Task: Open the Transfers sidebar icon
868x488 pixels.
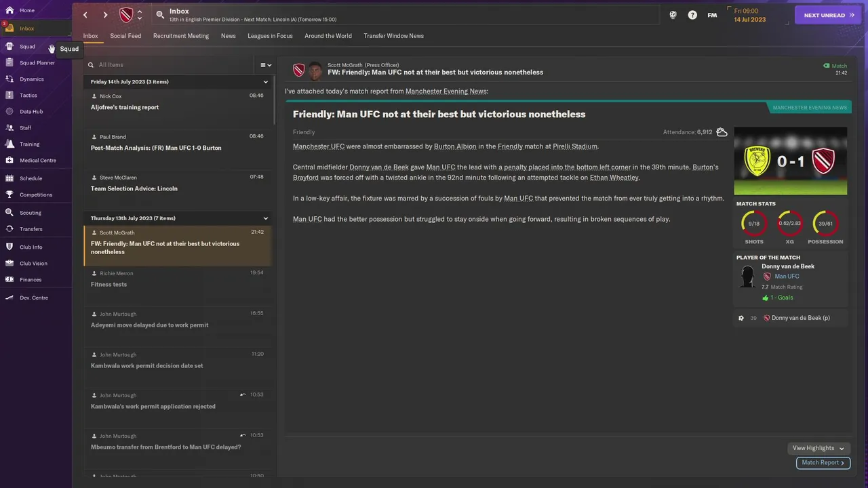Action: point(9,229)
